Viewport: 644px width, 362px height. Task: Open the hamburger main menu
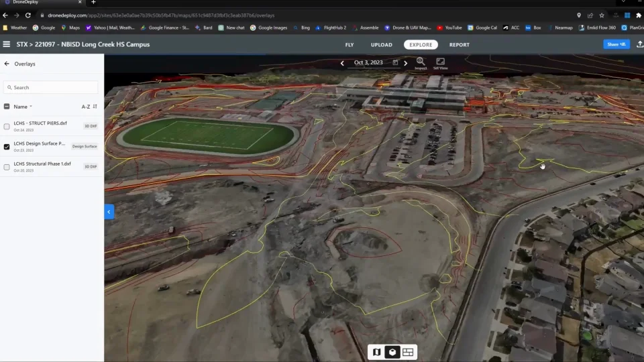click(x=6, y=44)
